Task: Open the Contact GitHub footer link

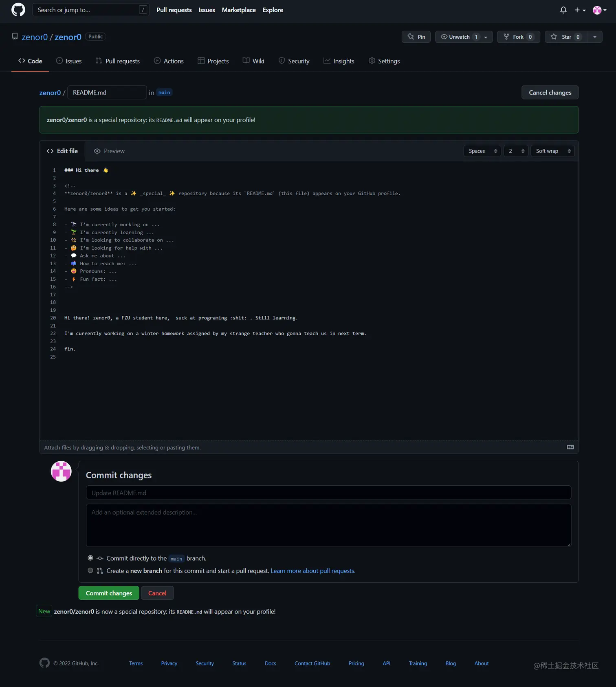Action: pyautogui.click(x=312, y=663)
